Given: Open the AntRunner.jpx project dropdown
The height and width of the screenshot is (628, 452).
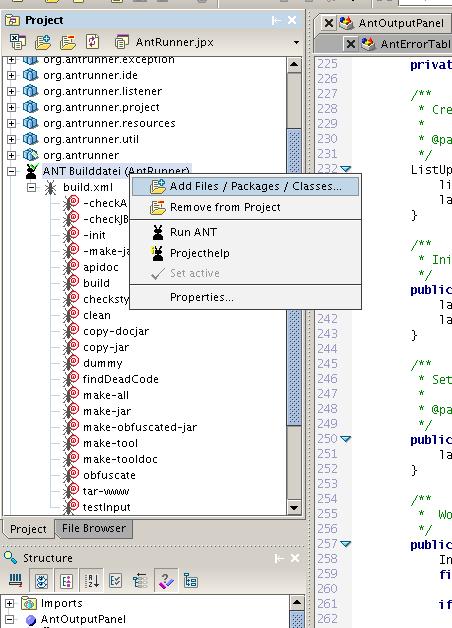Looking at the screenshot, I should point(296,42).
